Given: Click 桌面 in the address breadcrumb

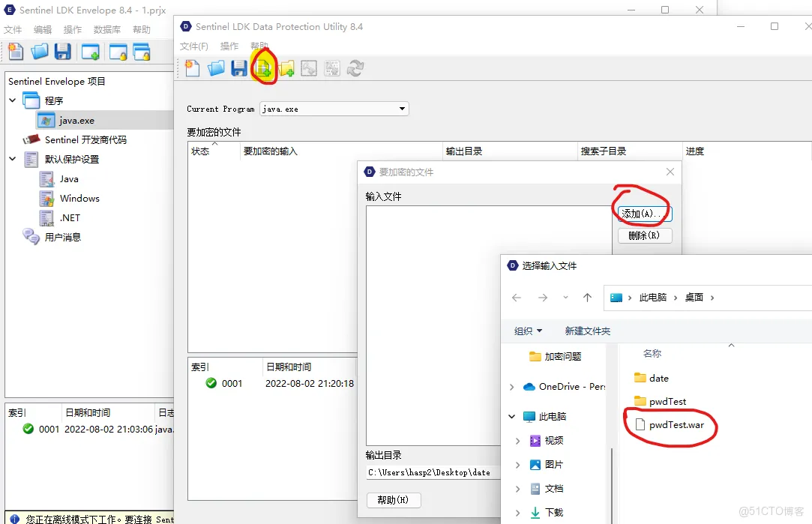Looking at the screenshot, I should [694, 297].
